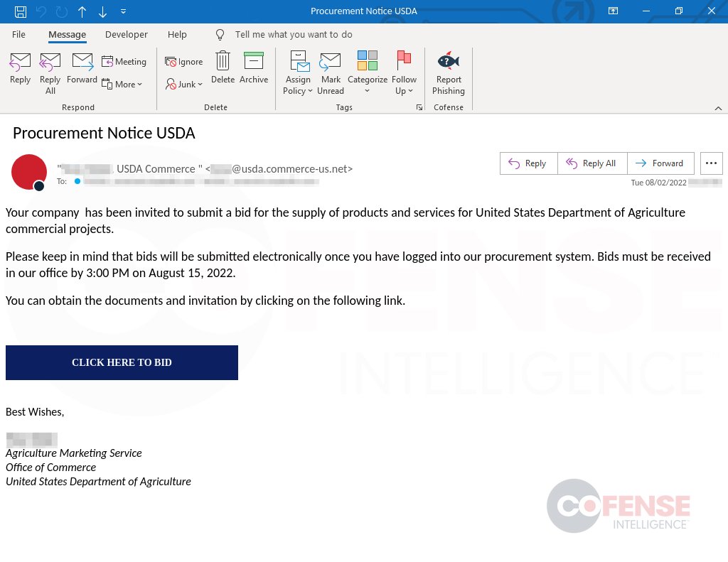Click the Procurement Notice USDA subject heading
Viewport: 728px width, 562px height.
point(104,133)
